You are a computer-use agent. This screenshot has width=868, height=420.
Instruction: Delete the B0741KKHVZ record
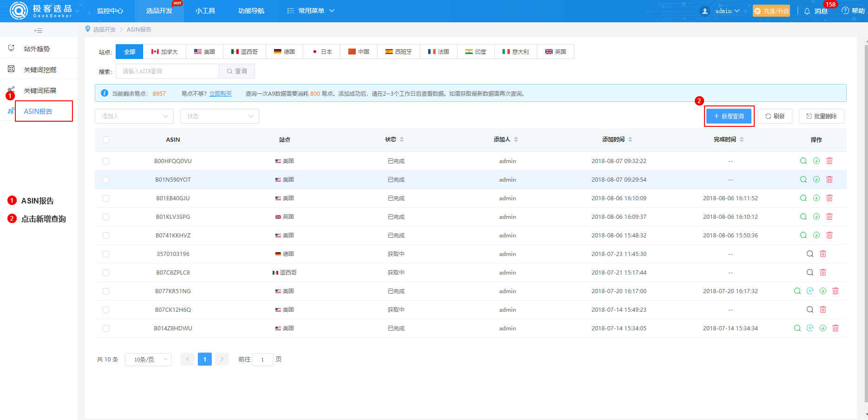(829, 235)
